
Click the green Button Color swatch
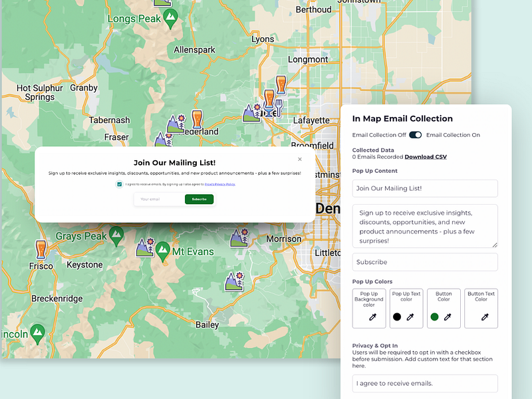434,317
